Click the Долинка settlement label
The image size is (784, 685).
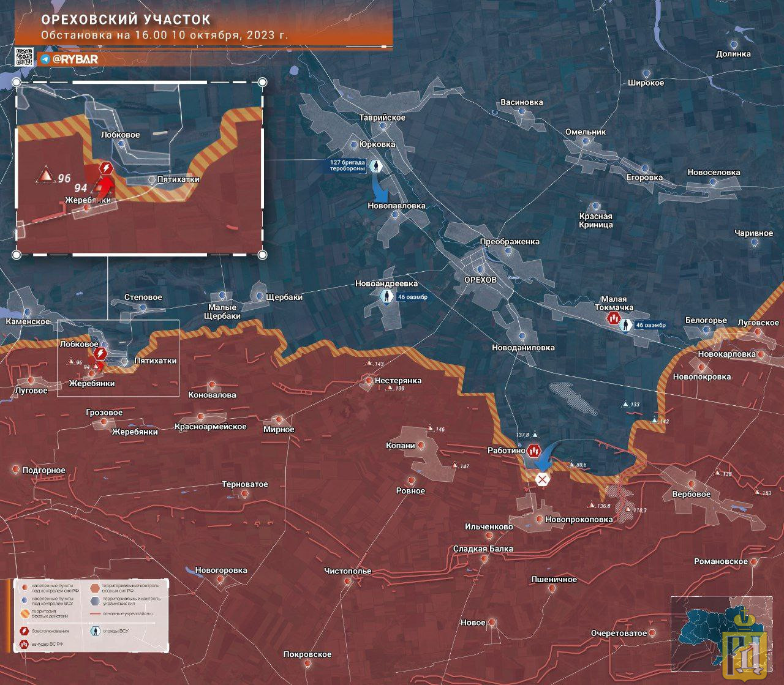[x=733, y=54]
